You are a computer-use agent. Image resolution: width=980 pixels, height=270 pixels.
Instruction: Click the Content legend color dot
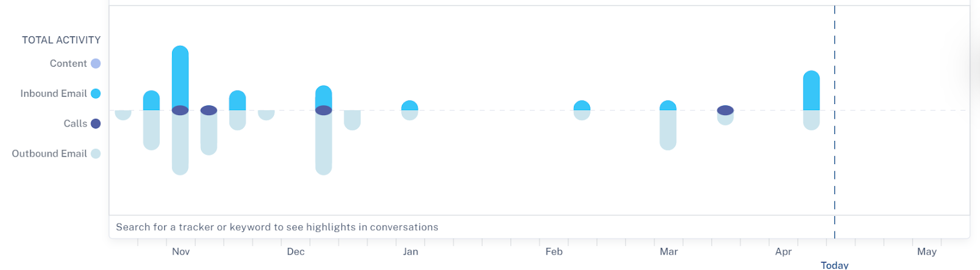(96, 64)
